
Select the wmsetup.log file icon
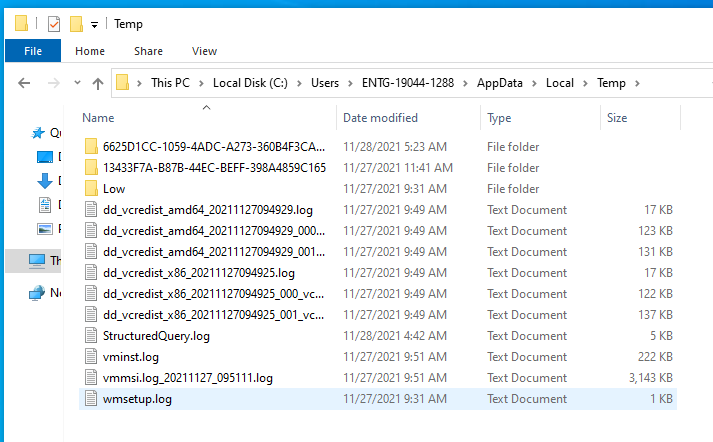(x=91, y=399)
